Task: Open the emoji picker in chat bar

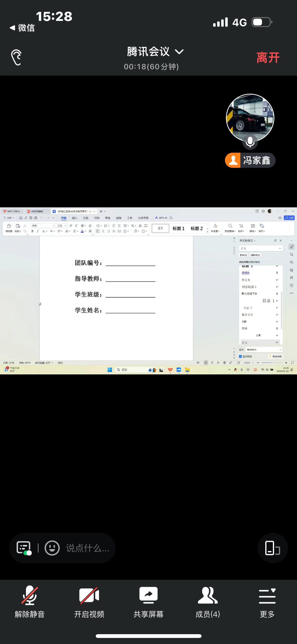Action: (52, 548)
